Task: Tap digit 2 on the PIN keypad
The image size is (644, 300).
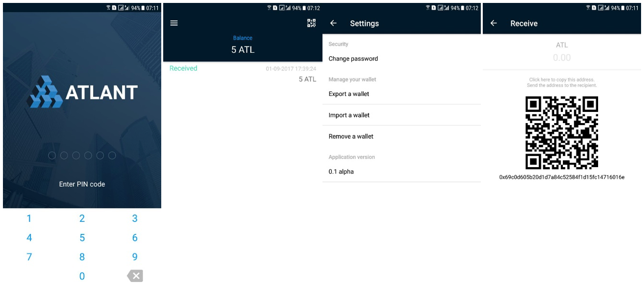Action: pos(82,218)
